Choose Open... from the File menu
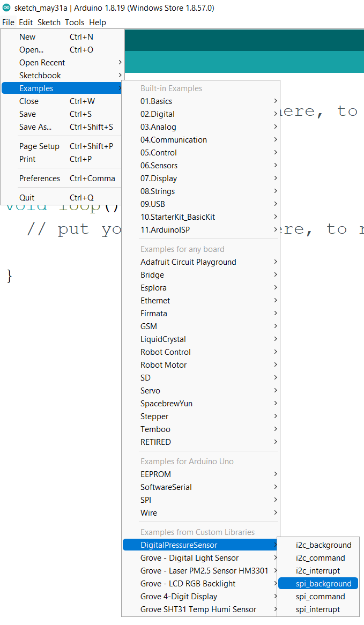The width and height of the screenshot is (364, 625). click(63, 50)
